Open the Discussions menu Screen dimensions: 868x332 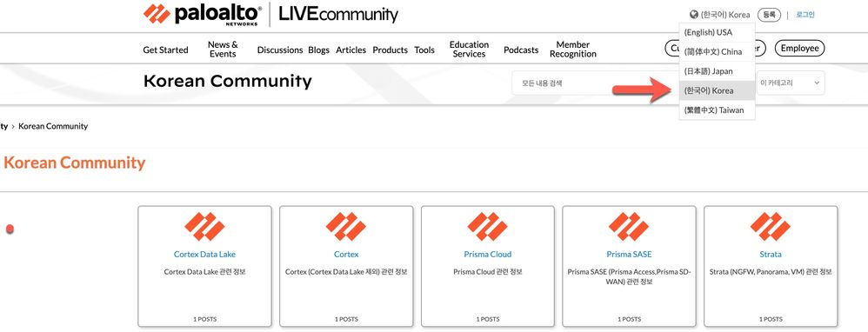(279, 50)
